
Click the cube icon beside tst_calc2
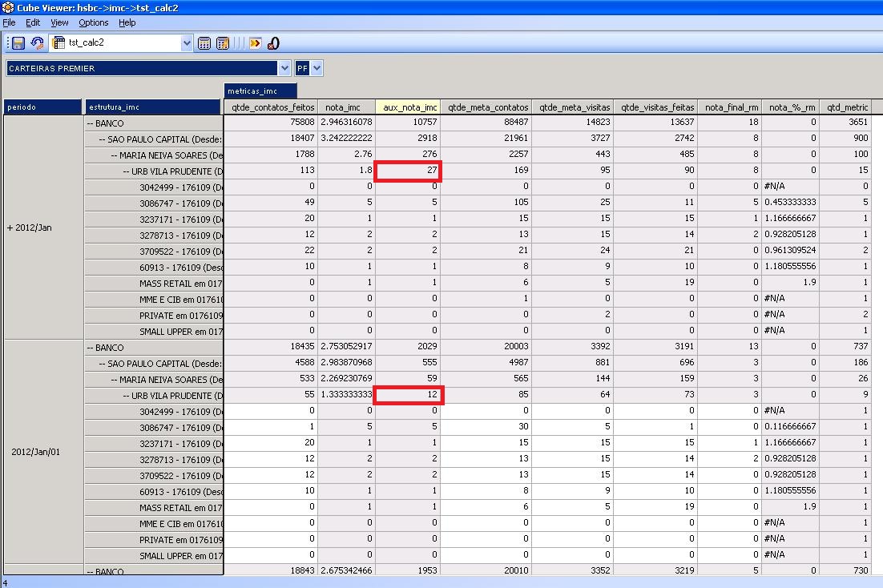[58, 42]
